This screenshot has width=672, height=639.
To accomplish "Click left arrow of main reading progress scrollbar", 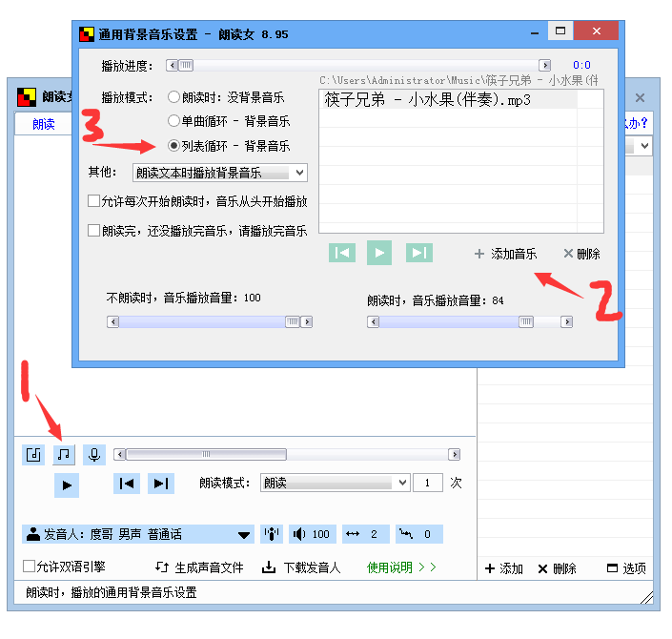I will 120,454.
